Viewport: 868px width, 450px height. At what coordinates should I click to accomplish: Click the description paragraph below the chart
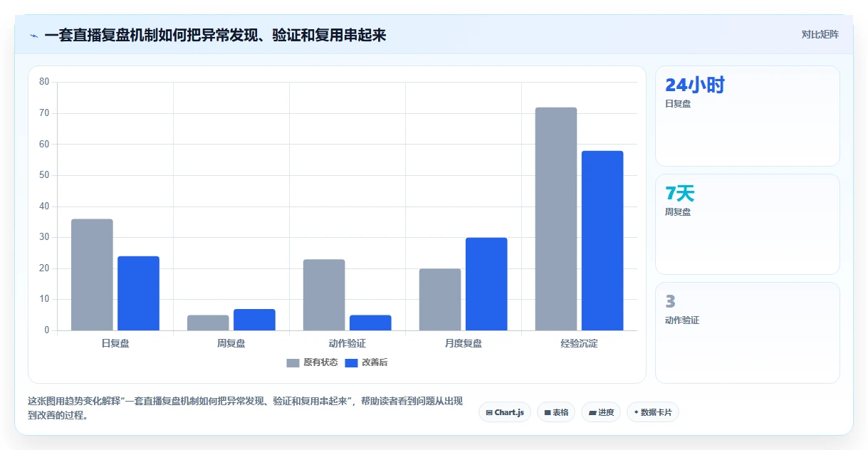tap(246, 409)
